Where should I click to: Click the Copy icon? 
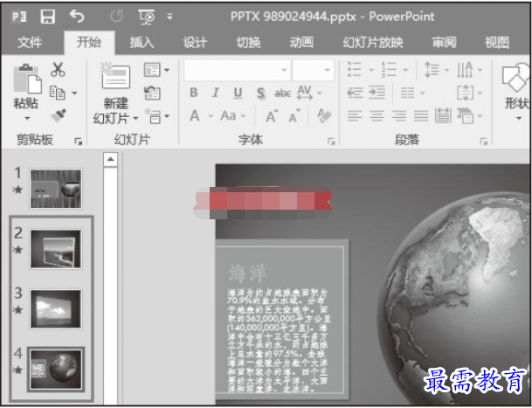pyautogui.click(x=58, y=93)
